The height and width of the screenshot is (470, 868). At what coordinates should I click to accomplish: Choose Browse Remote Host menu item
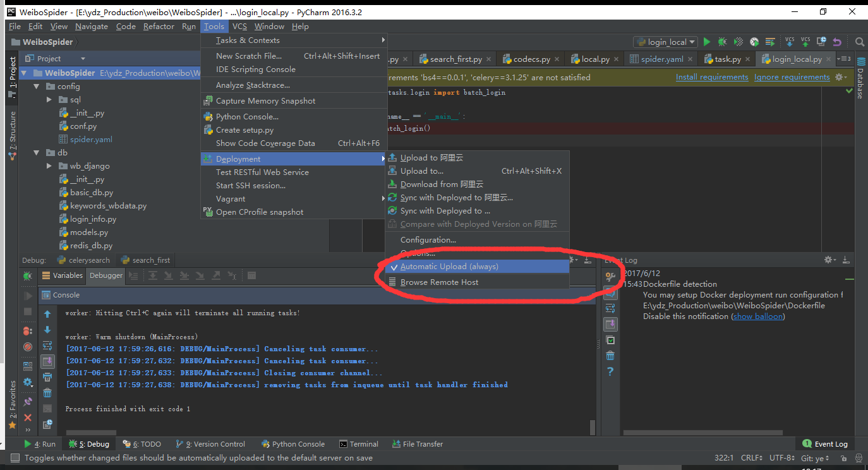tap(478, 282)
